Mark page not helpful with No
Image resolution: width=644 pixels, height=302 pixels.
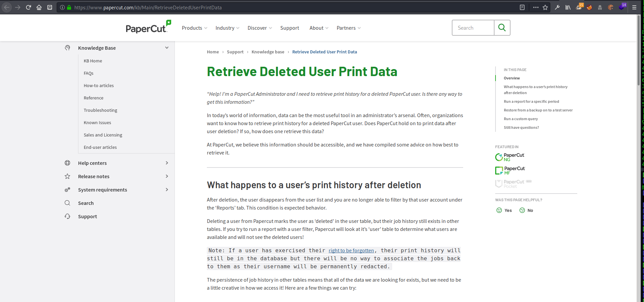526,210
